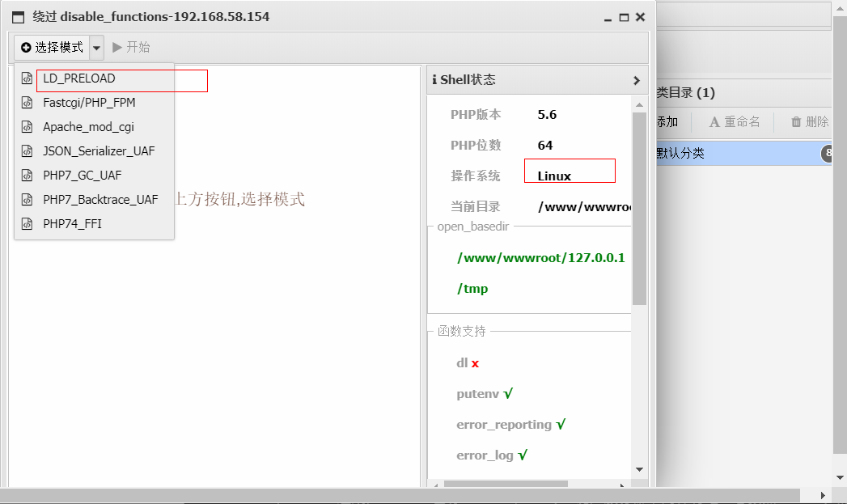
Task: Open the /tmp directory link
Action: [x=472, y=288]
